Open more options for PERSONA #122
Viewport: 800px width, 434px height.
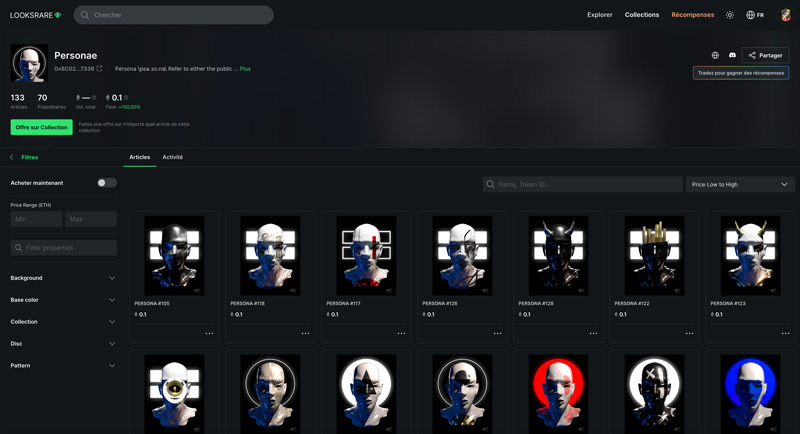coord(689,333)
